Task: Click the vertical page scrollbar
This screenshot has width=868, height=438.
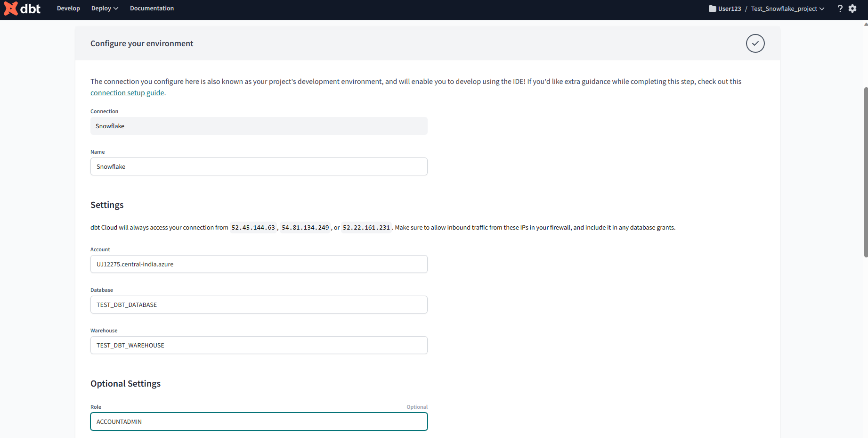Action: tap(866, 172)
